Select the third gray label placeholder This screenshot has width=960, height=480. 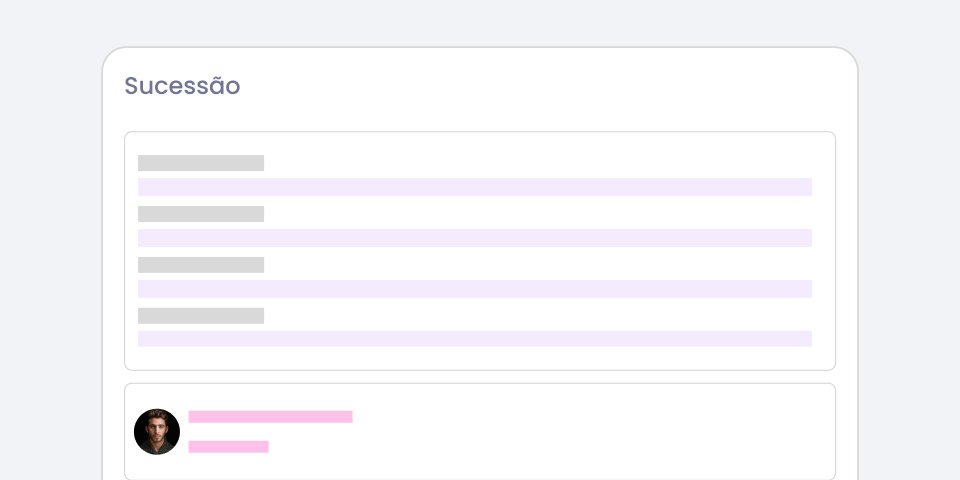pyautogui.click(x=201, y=265)
